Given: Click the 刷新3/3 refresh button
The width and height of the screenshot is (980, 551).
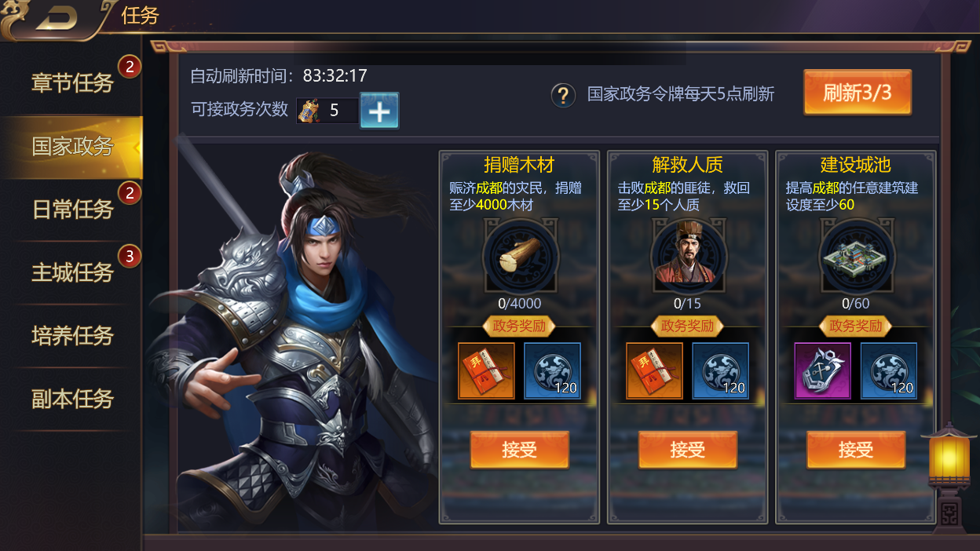Looking at the screenshot, I should (857, 93).
